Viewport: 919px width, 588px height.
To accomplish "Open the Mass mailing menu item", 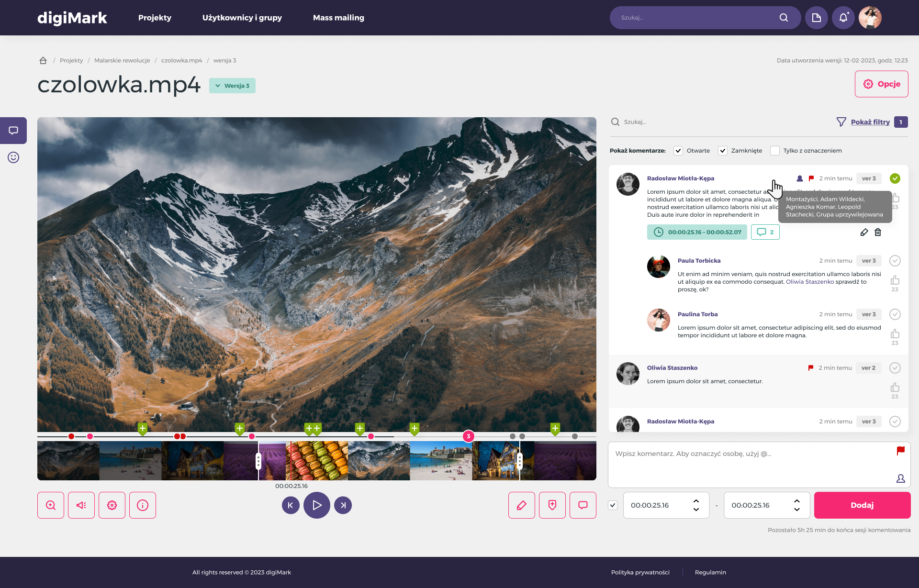I will [338, 18].
